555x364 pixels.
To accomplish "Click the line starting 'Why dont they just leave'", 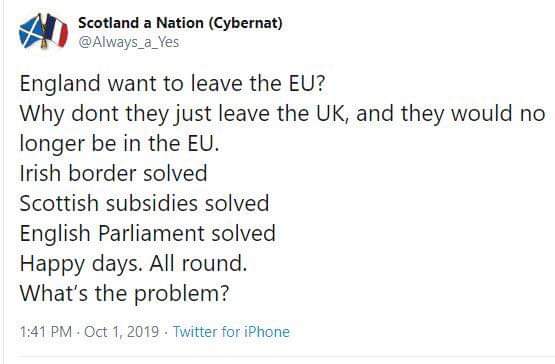I will click(x=282, y=114).
